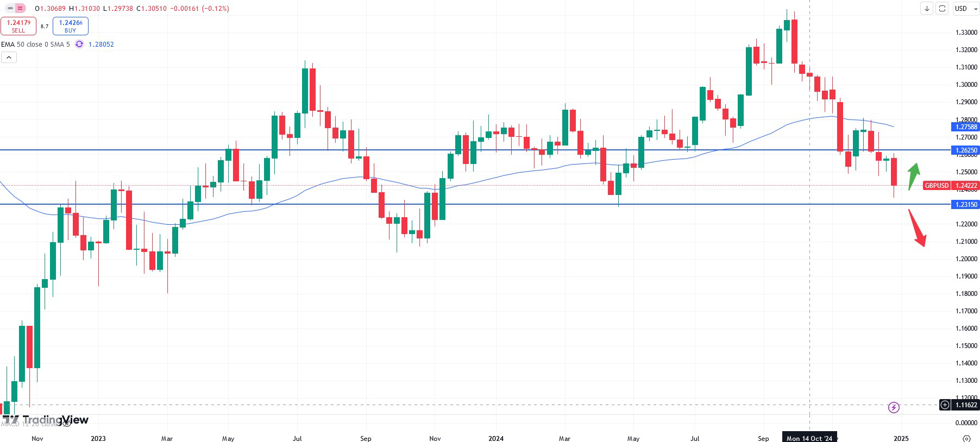Select the green up arrow drawing
This screenshot has width=980, height=442.
pos(914,175)
